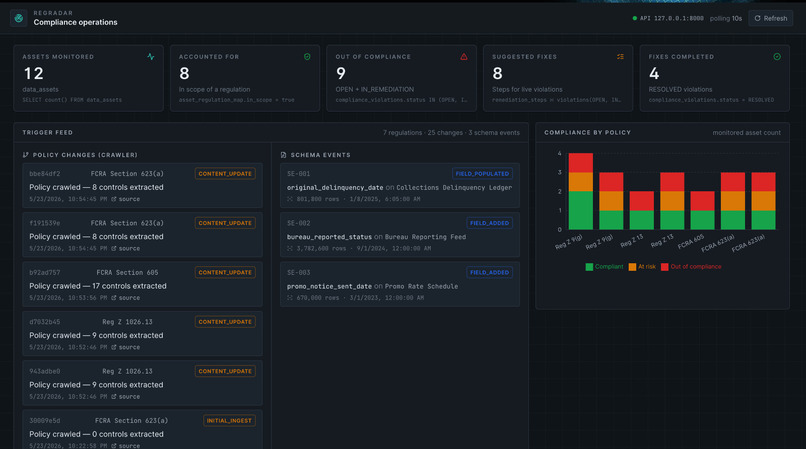
Task: Click the first Reg Z 9(g) chart bar
Action: click(581, 191)
